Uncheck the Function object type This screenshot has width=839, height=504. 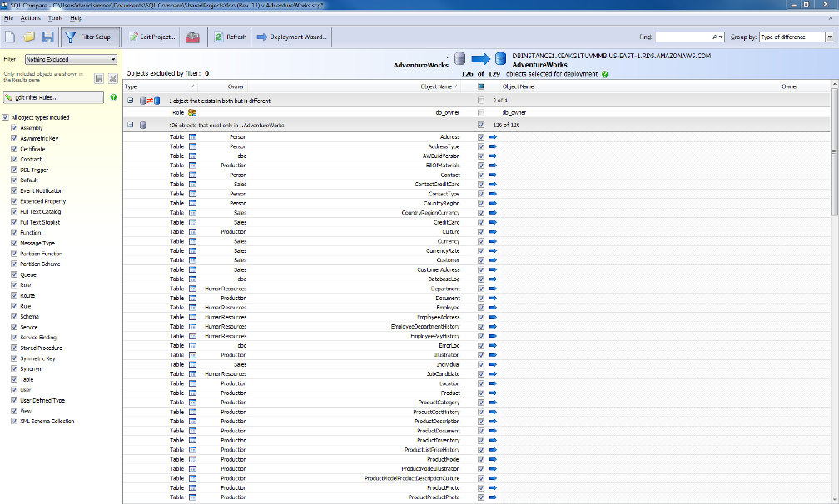tap(14, 233)
